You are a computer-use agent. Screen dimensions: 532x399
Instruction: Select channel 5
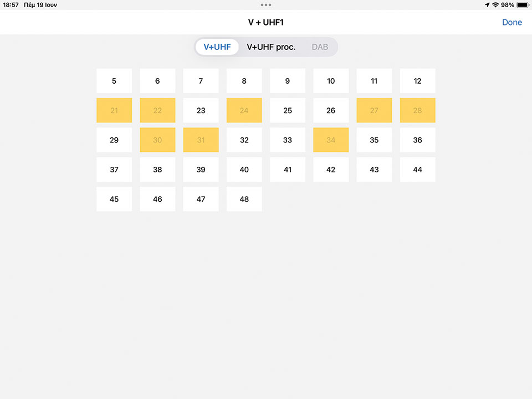pos(114,81)
